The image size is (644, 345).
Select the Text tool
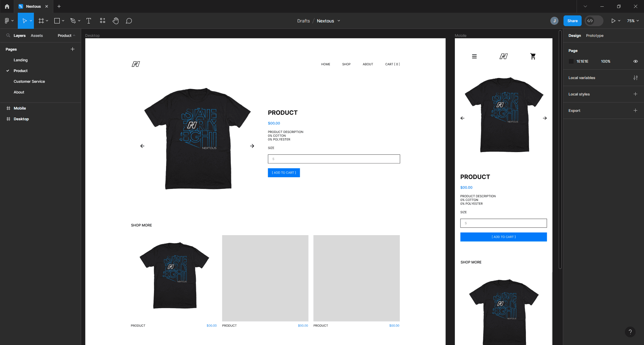tap(89, 21)
